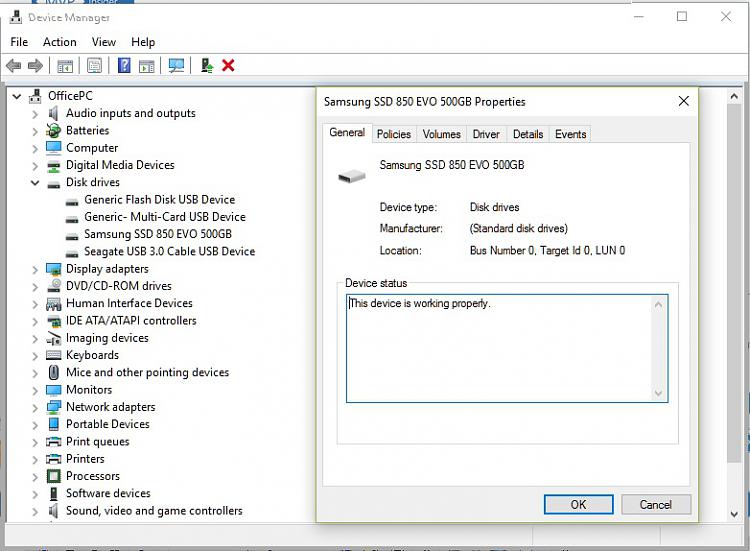Viewport: 750px width, 551px height.
Task: Click the Forward arrow toolbar icon
Action: [x=35, y=66]
